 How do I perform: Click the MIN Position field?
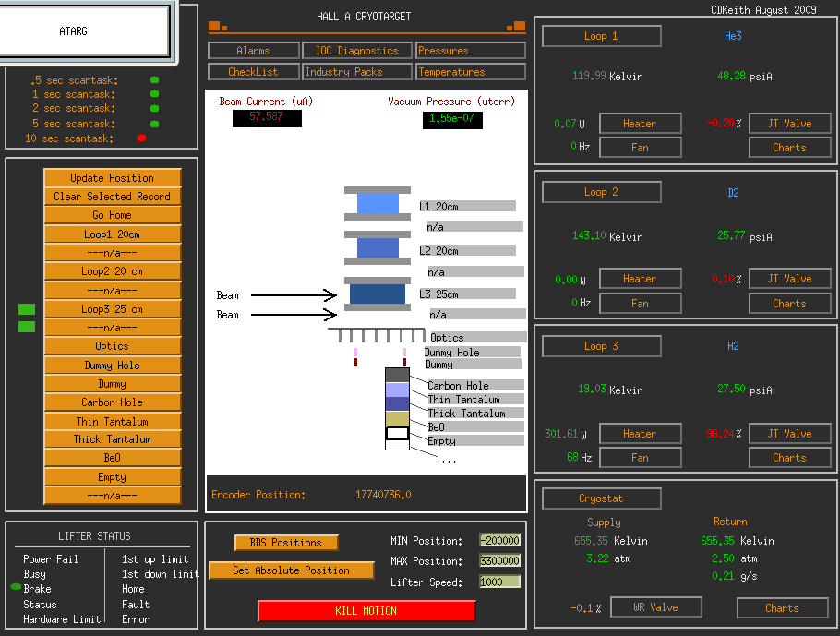click(499, 541)
